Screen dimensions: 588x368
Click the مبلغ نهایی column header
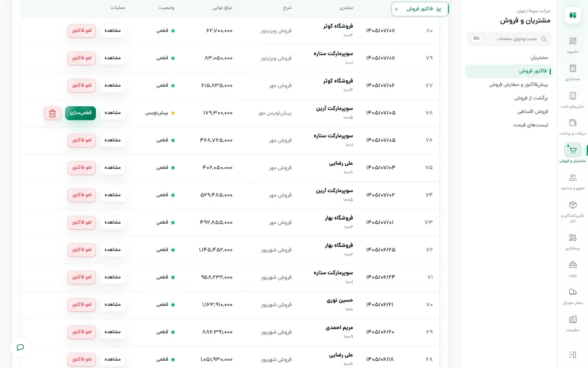[223, 8]
